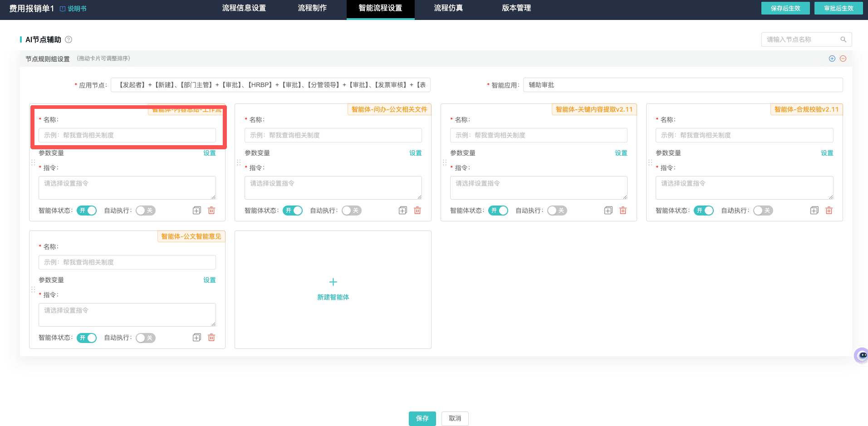This screenshot has width=868, height=426.
Task: Copy the 内容总结-工作流 agent card
Action: point(197,211)
